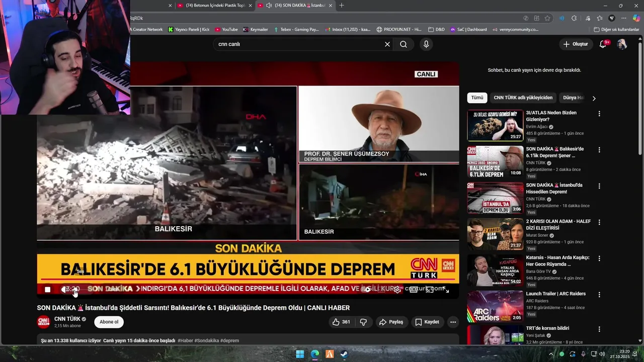Open options for '3I/ATLAS Neden Bizden Gizleniyor?' video

[599, 114]
